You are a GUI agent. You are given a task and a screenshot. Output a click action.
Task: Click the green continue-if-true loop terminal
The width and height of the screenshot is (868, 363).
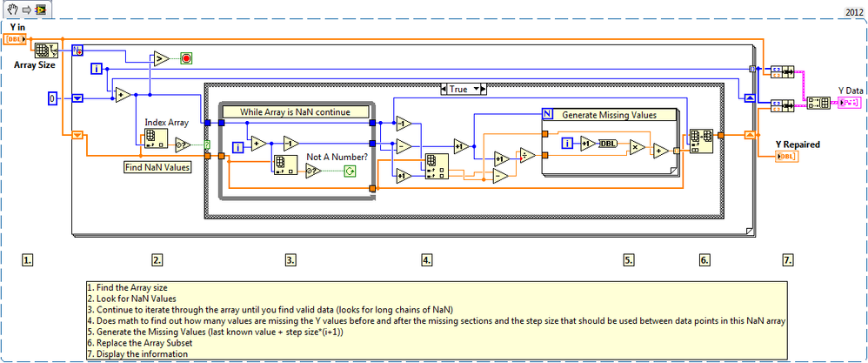click(350, 171)
